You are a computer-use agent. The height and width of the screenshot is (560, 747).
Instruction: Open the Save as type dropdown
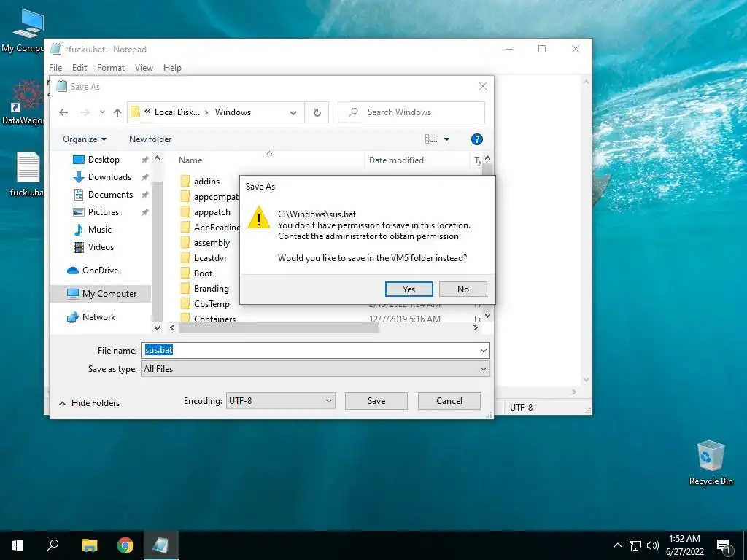click(x=315, y=368)
